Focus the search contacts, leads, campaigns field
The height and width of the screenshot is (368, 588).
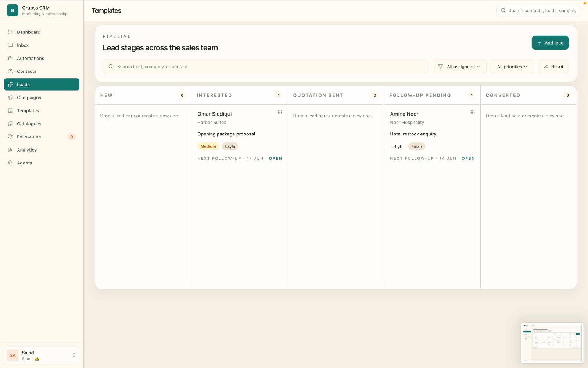(x=538, y=10)
